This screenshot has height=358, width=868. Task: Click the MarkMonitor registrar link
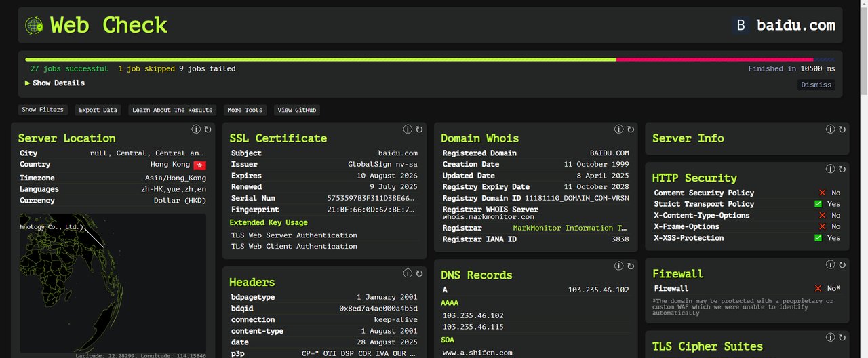click(x=570, y=228)
